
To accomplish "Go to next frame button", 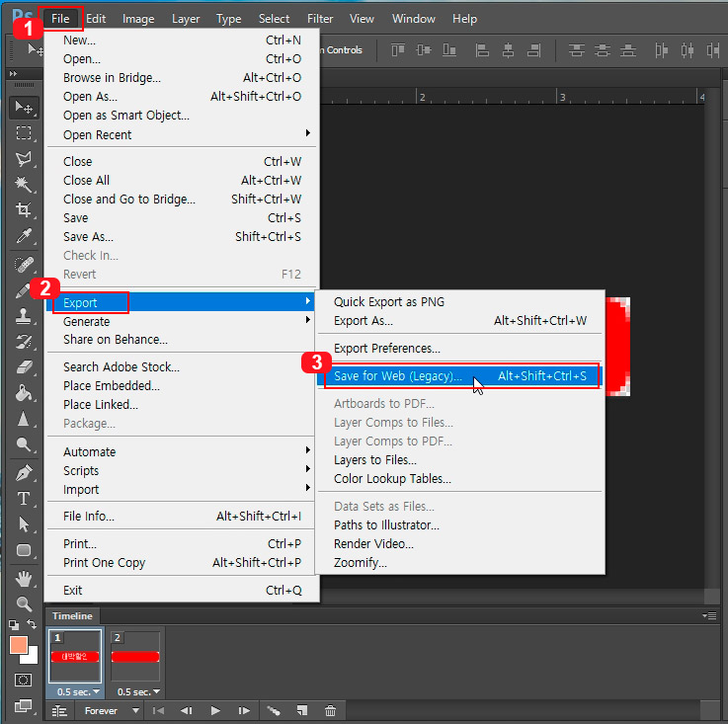I will tap(244, 711).
